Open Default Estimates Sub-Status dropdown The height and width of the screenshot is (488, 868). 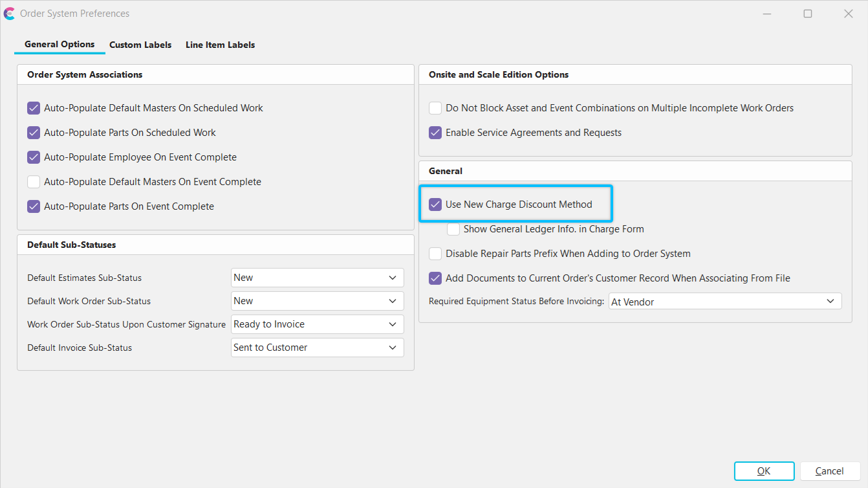pos(317,278)
